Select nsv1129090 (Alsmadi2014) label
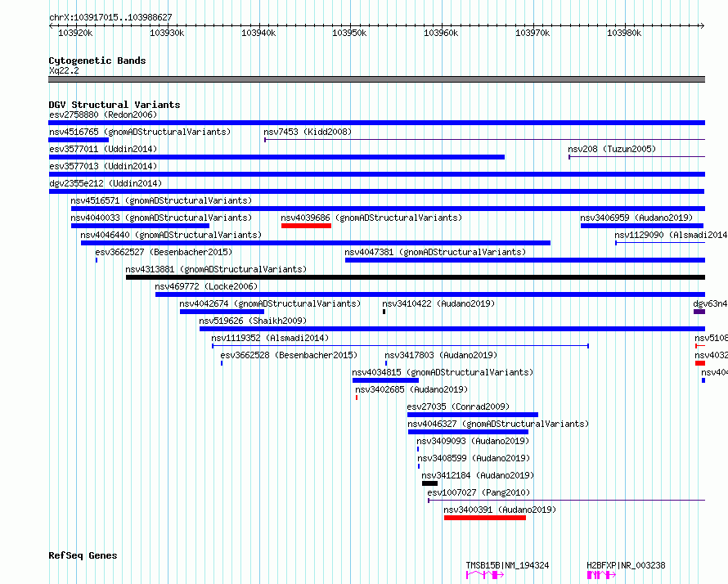Screen dimensions: 728x584 (x=671, y=235)
